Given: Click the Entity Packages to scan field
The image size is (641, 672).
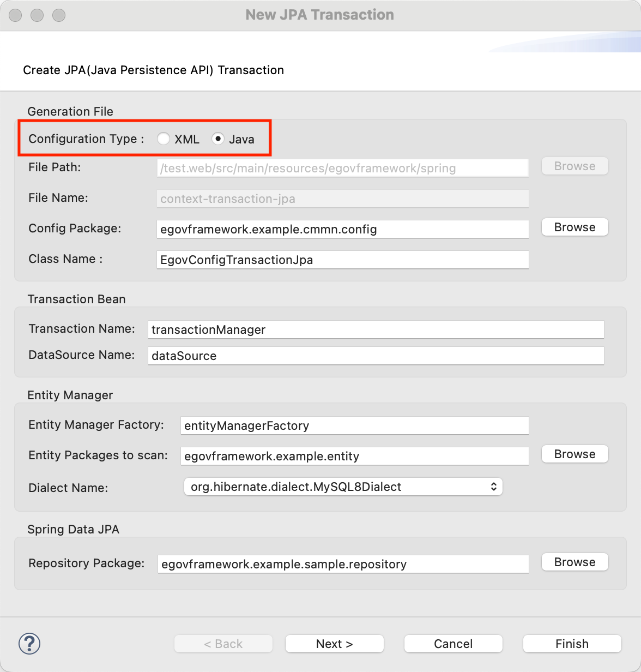Looking at the screenshot, I should click(354, 456).
